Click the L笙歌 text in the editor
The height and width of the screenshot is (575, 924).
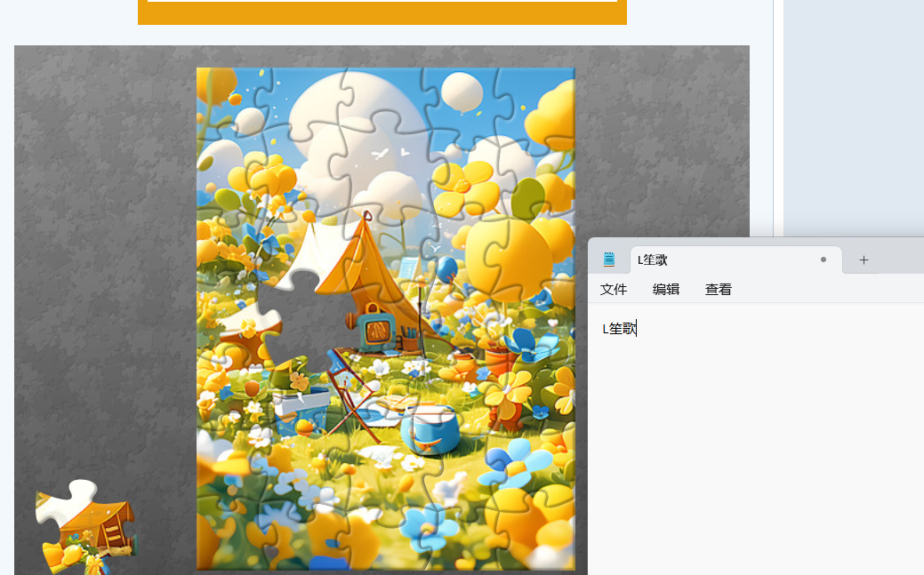click(x=619, y=329)
